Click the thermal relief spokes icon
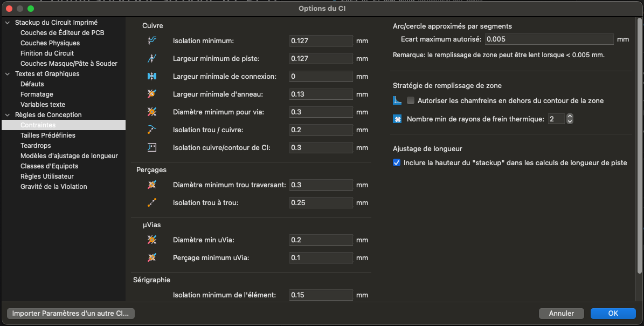Image resolution: width=644 pixels, height=326 pixels. tap(397, 119)
